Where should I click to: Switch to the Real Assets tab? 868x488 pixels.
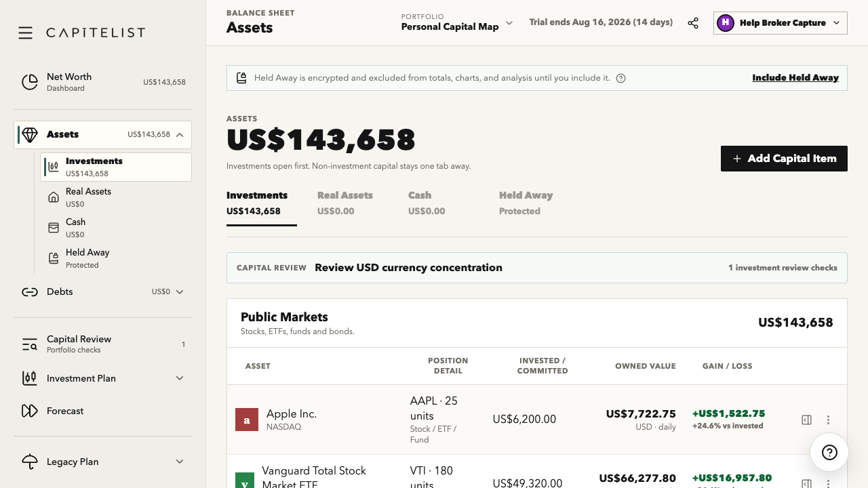pyautogui.click(x=345, y=203)
